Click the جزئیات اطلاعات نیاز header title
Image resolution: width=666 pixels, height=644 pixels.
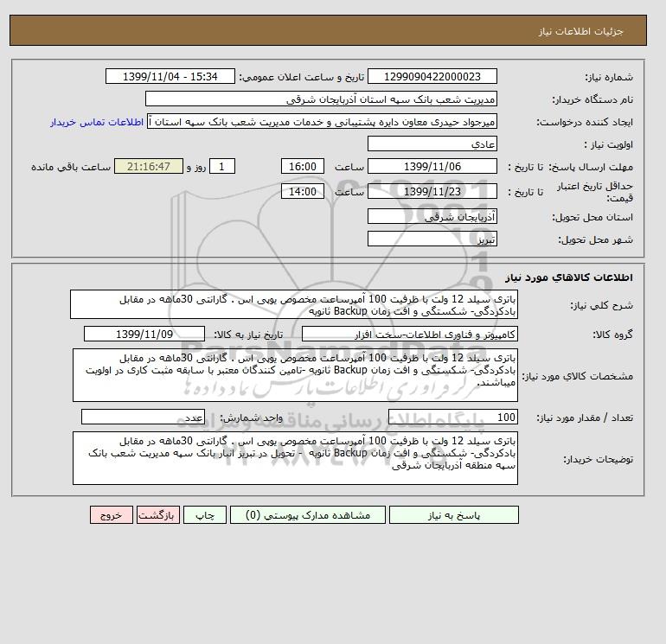click(580, 31)
